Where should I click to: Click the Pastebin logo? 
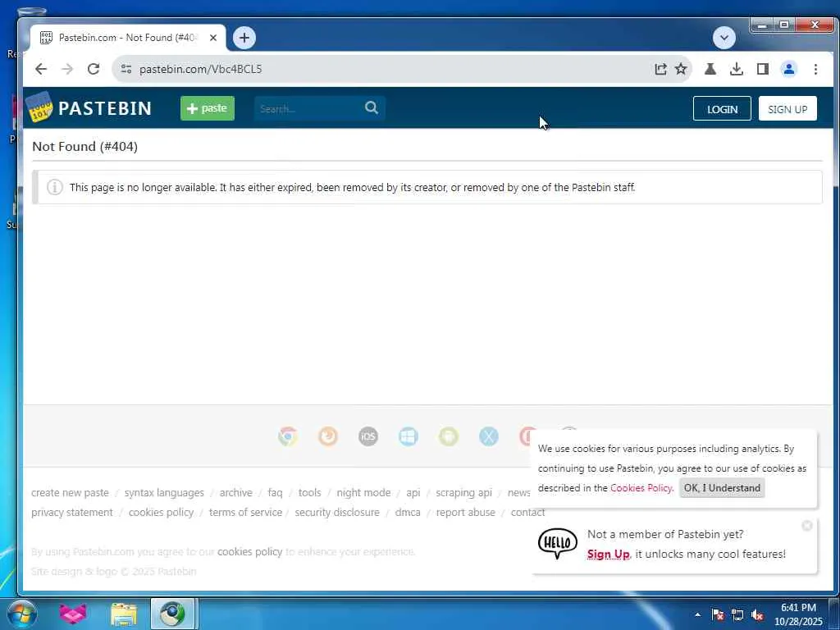pos(89,107)
